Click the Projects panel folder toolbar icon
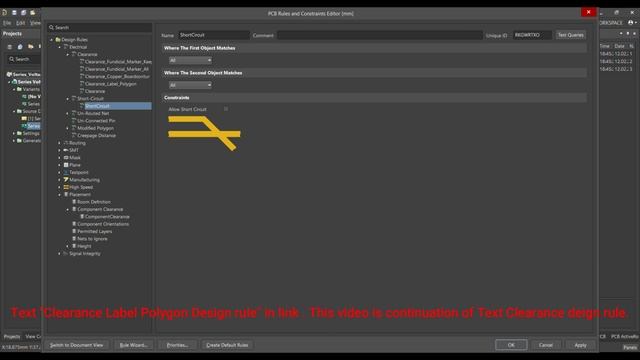This screenshot has height=360, width=640. click(30, 47)
